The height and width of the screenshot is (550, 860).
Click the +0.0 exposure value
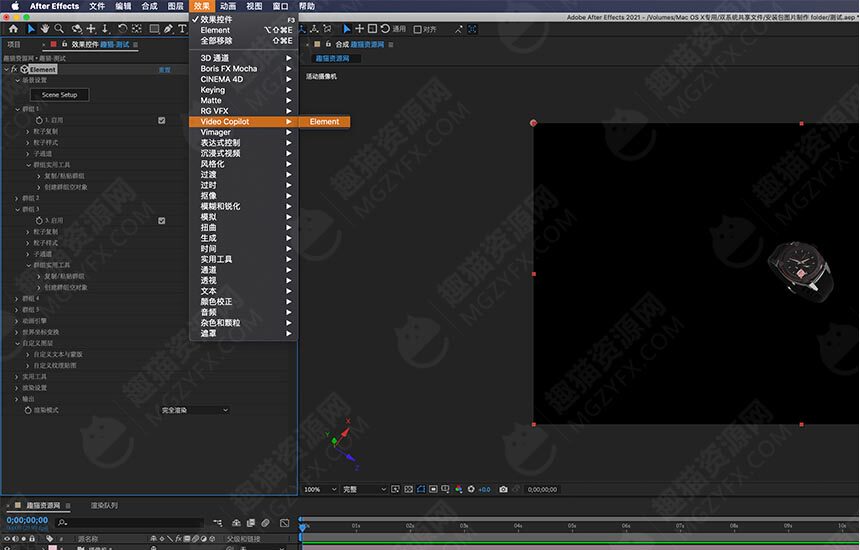tap(484, 490)
